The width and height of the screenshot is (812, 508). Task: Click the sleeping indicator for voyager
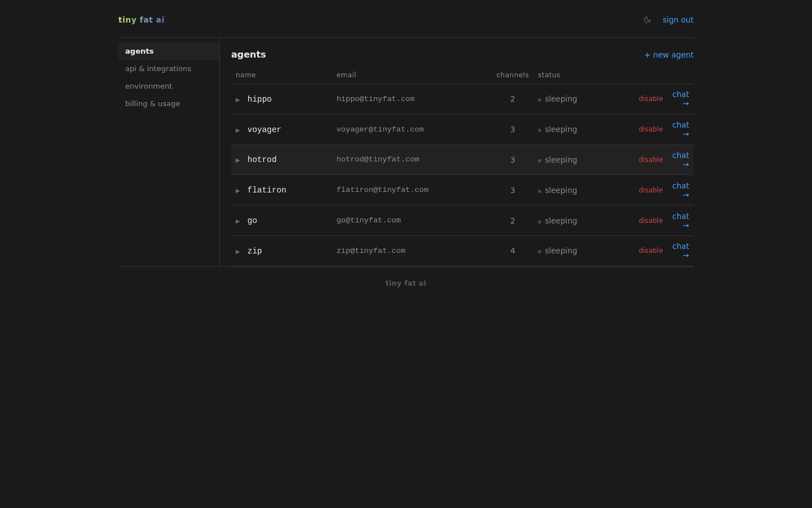[540, 129]
